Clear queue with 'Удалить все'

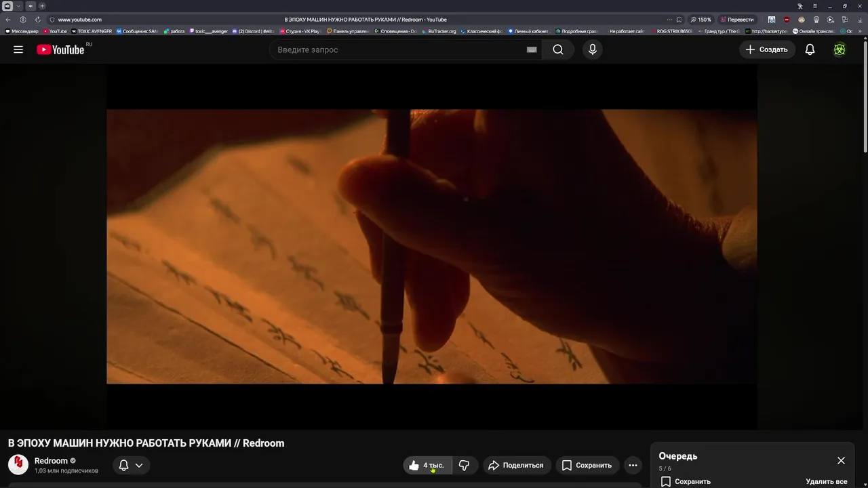[827, 481]
